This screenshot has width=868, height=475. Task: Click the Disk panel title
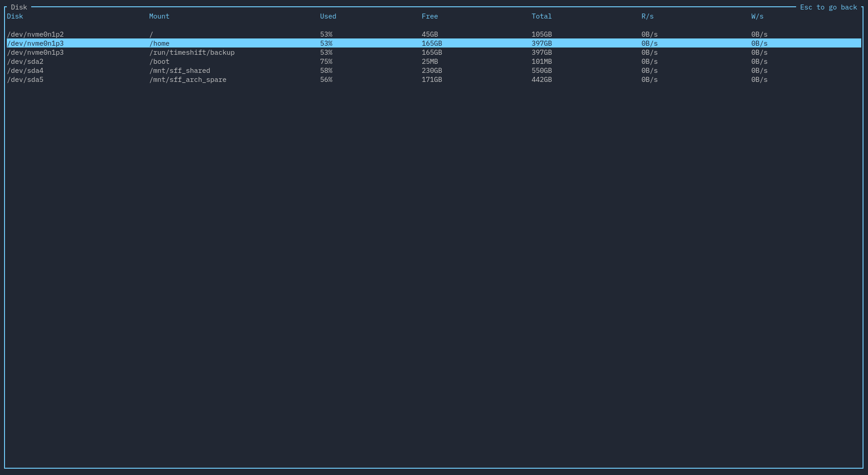(x=19, y=7)
